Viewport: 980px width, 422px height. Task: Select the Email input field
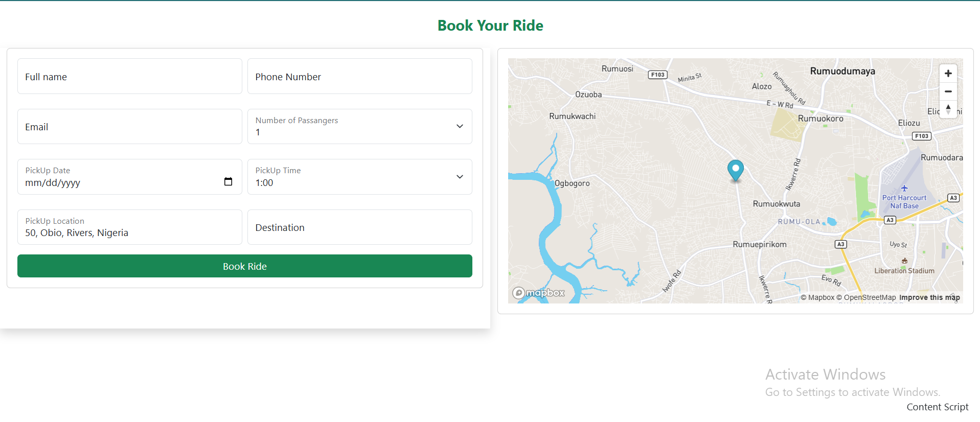click(x=130, y=127)
